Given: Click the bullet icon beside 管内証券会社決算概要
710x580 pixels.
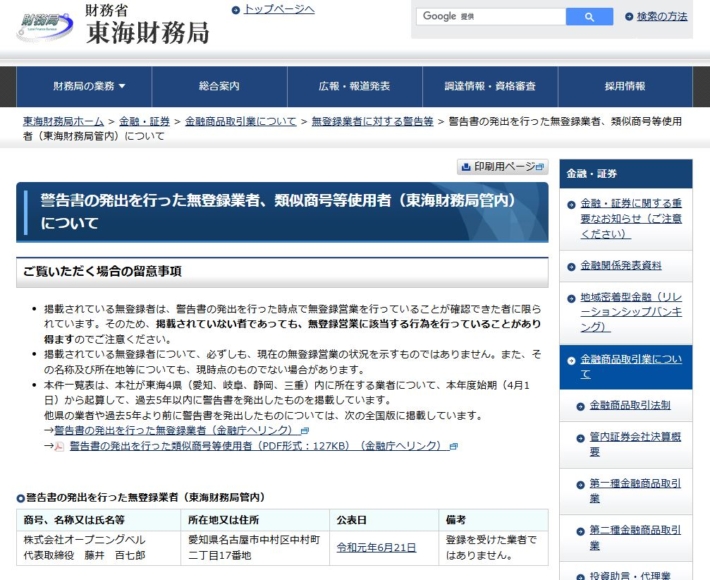Looking at the screenshot, I should tap(580, 438).
